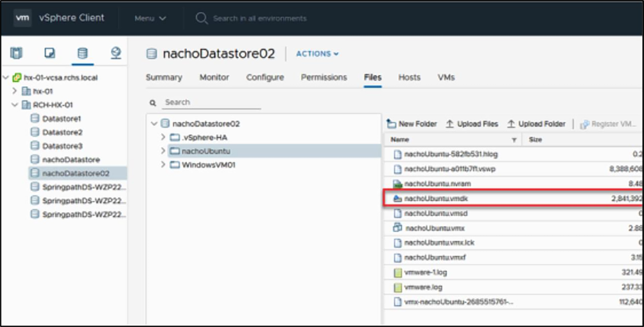644x327 pixels.
Task: Sort by the Size column header
Action: pos(535,140)
